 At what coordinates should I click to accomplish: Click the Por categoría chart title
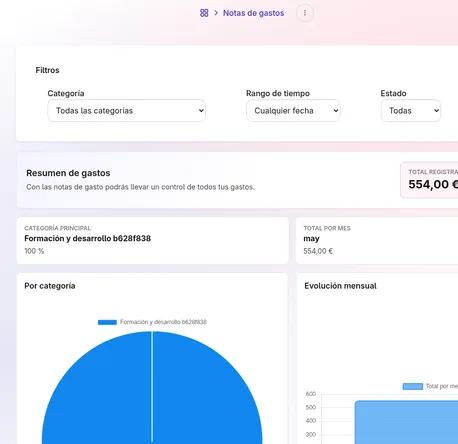pos(50,286)
